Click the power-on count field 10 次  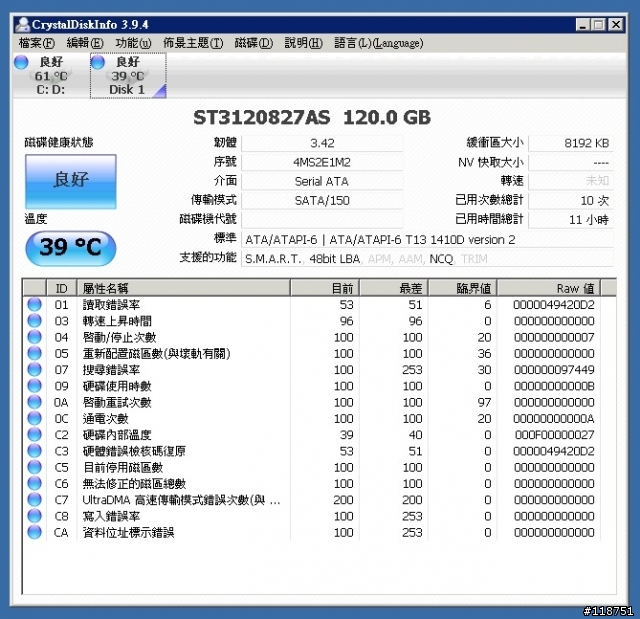pos(571,200)
